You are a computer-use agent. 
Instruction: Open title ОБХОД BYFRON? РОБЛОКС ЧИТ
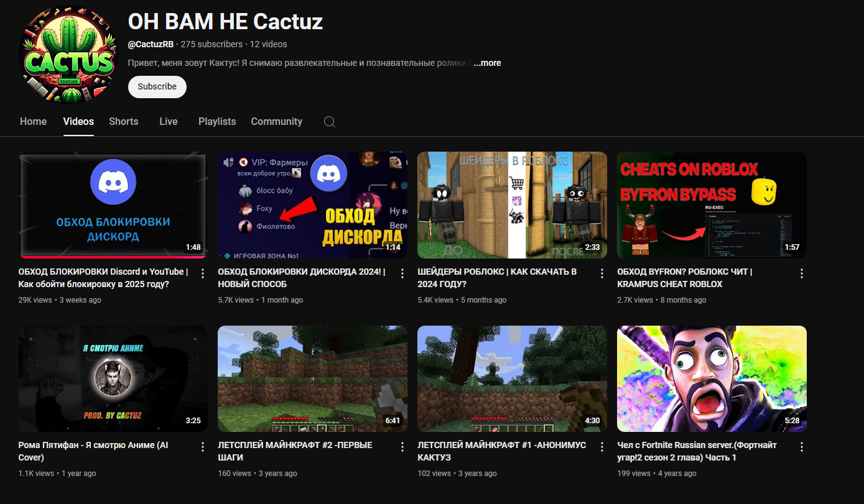click(x=685, y=278)
